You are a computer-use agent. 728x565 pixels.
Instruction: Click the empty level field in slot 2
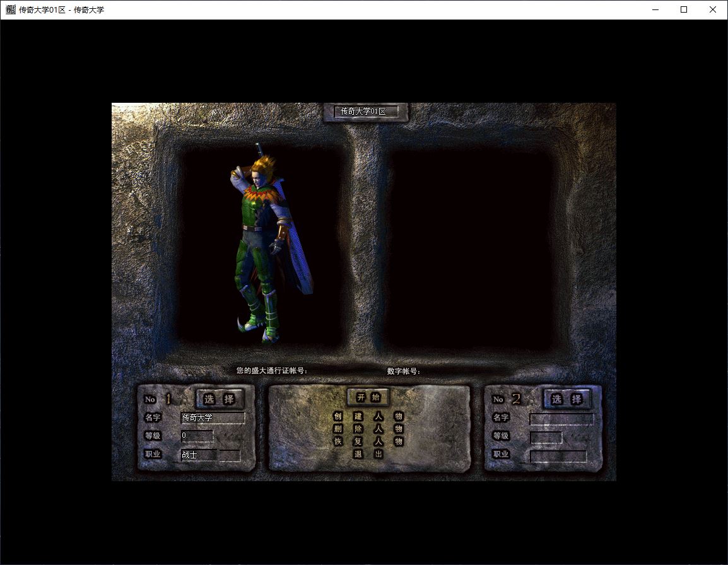click(x=546, y=437)
